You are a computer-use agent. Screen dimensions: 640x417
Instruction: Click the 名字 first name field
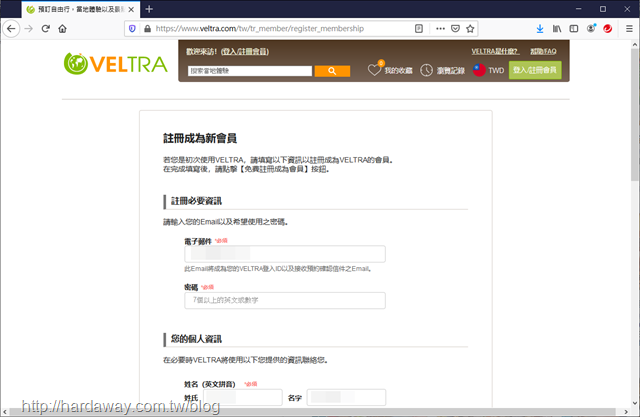346,397
